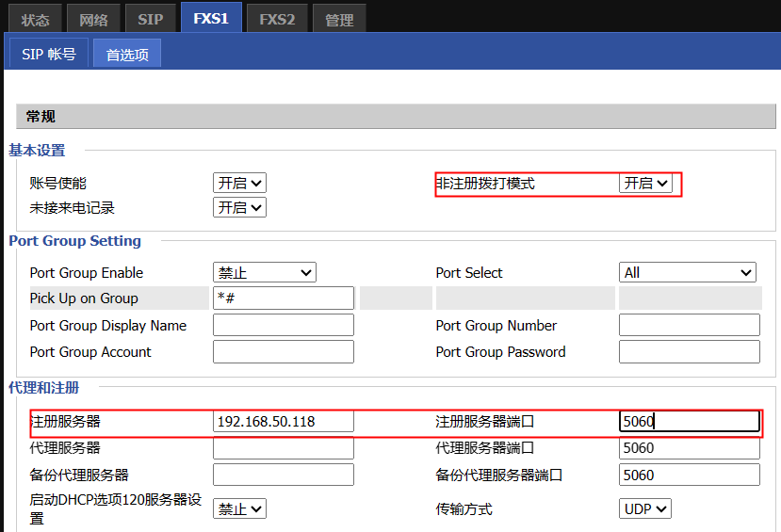Switch to the FXS2 tab
Viewport: 781px width, 532px height.
(277, 19)
